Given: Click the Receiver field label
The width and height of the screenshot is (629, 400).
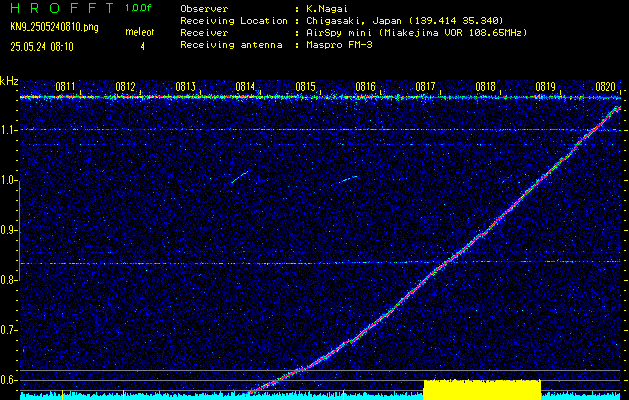Looking at the screenshot, I should (x=204, y=32).
